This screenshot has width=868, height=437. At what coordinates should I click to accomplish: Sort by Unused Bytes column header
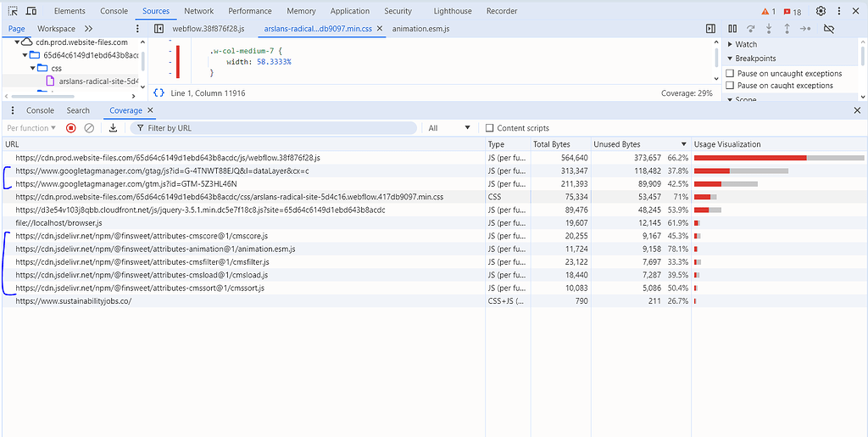click(617, 144)
